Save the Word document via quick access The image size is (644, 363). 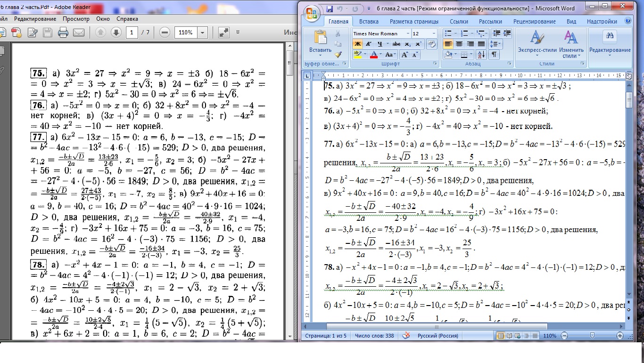330,8
